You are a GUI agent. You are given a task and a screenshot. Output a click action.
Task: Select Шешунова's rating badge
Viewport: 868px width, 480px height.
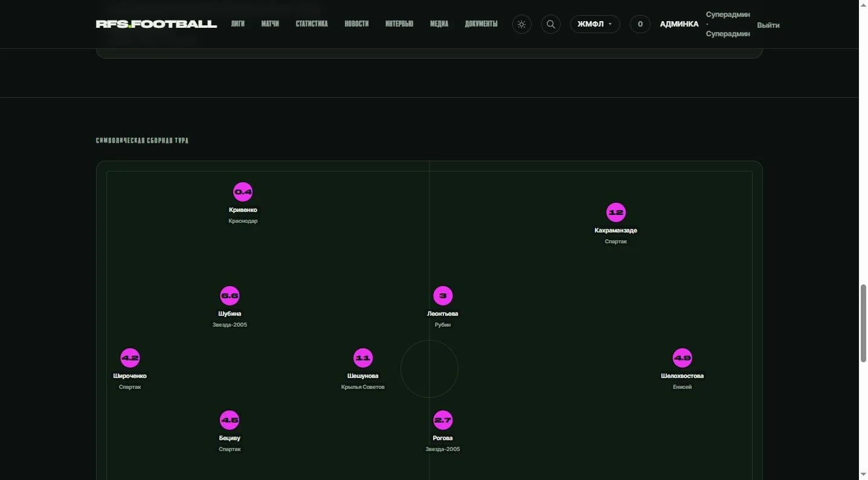(x=362, y=358)
